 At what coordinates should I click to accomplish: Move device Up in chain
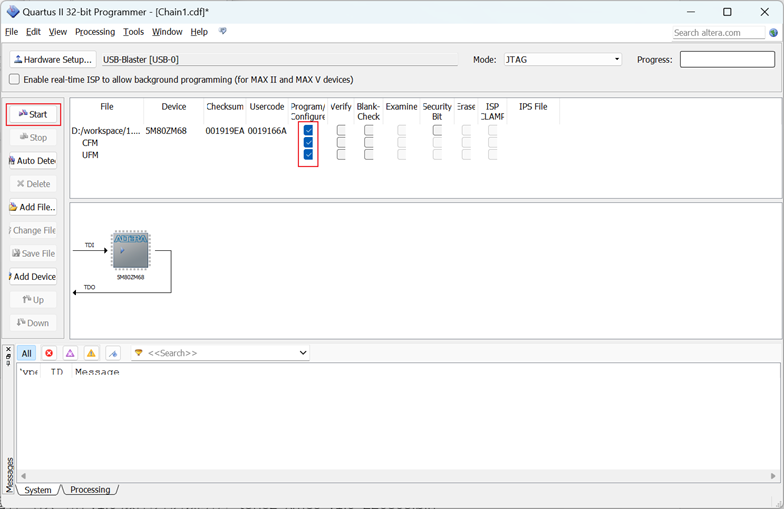pyautogui.click(x=34, y=300)
